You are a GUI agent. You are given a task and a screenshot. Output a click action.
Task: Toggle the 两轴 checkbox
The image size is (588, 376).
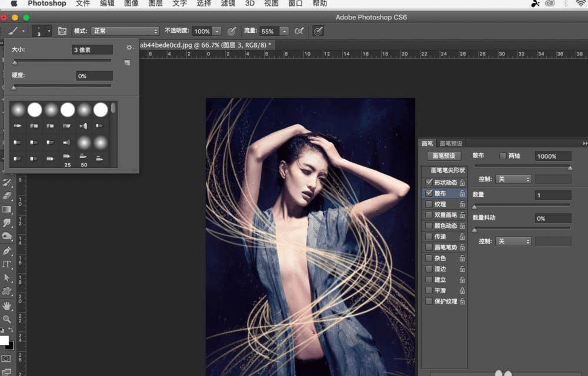502,156
